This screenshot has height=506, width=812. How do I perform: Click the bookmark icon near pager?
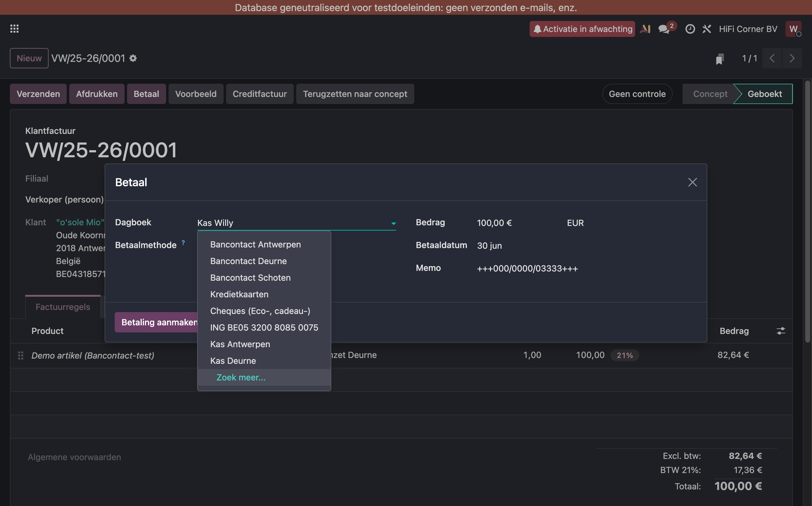[x=720, y=59]
